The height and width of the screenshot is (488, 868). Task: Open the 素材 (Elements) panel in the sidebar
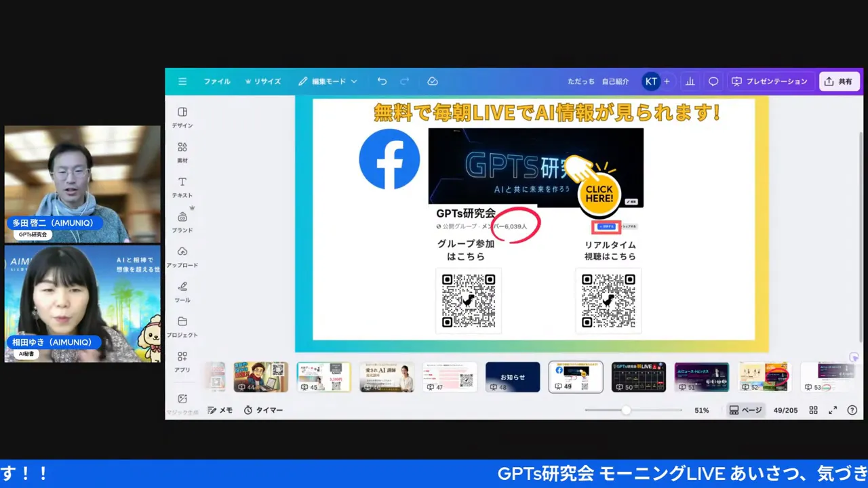182,150
